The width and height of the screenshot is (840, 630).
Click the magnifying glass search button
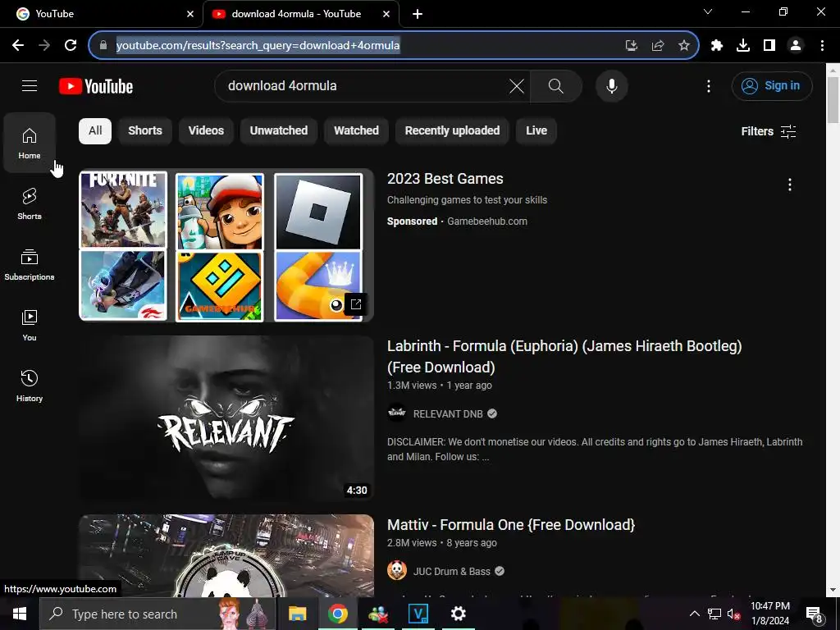coord(556,85)
